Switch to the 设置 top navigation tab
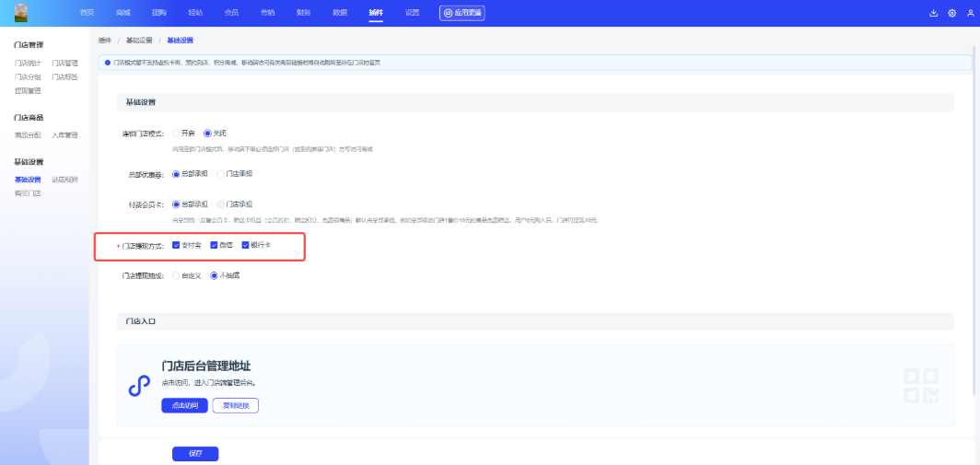 click(x=412, y=13)
